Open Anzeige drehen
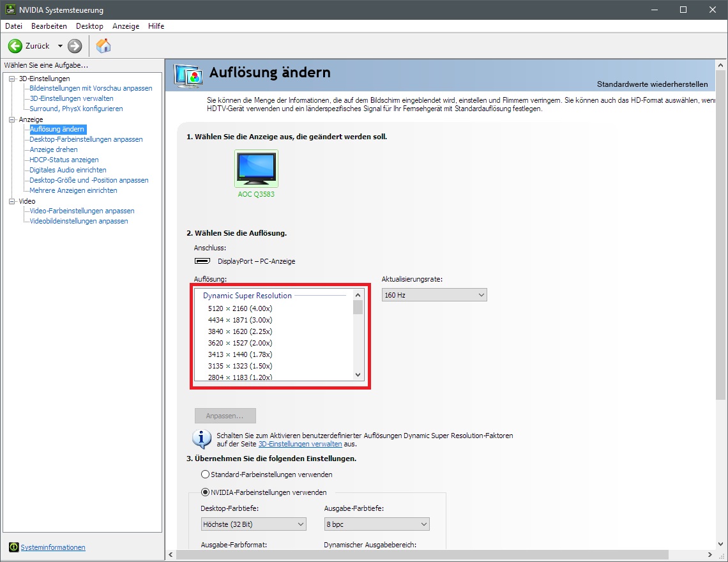 [x=54, y=149]
